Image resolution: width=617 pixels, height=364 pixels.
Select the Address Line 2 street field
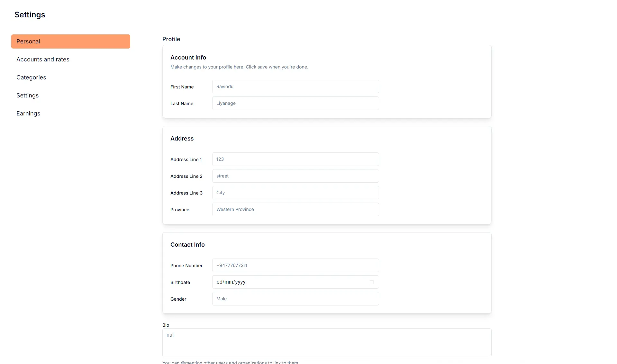pos(295,176)
